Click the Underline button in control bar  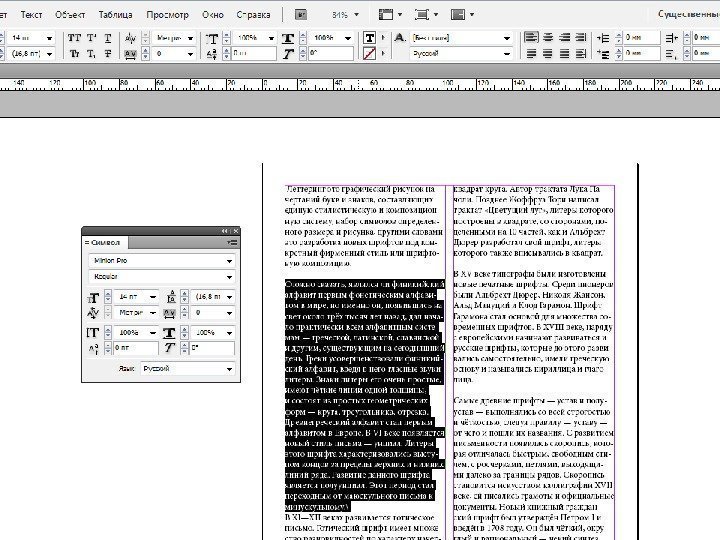pos(108,36)
